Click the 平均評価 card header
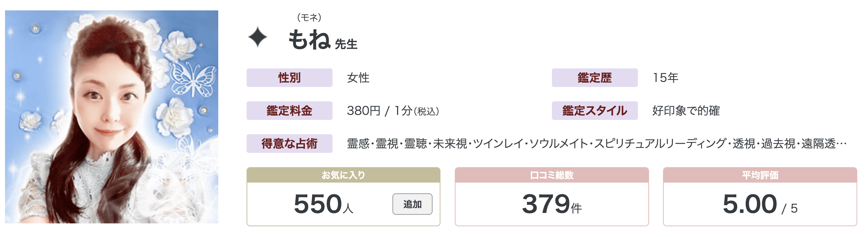This screenshot has width=868, height=237. [x=760, y=175]
